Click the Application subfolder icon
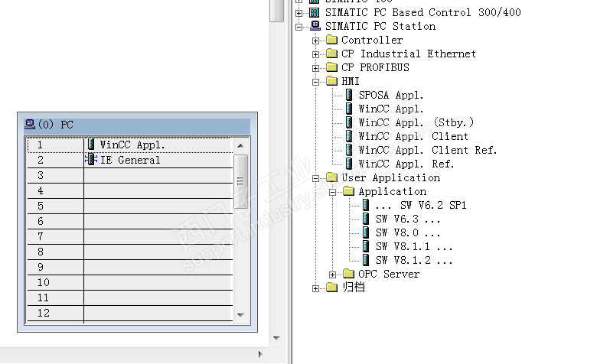The width and height of the screenshot is (610, 364). 348,191
